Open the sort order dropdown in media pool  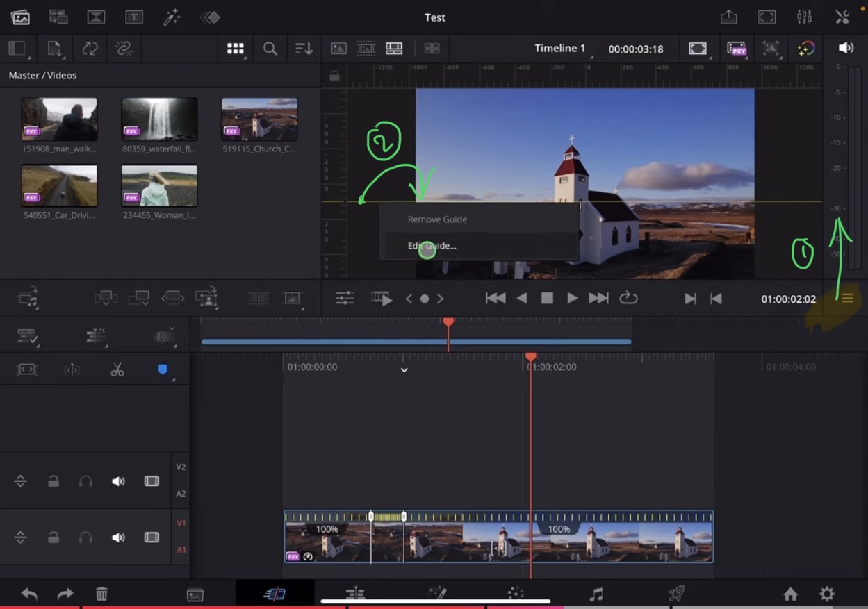(304, 49)
